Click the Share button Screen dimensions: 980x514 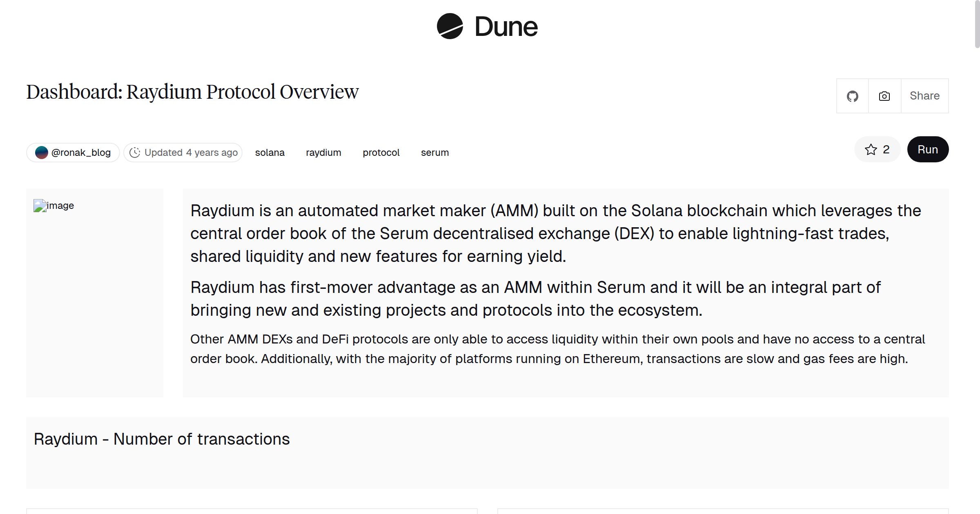pos(924,96)
